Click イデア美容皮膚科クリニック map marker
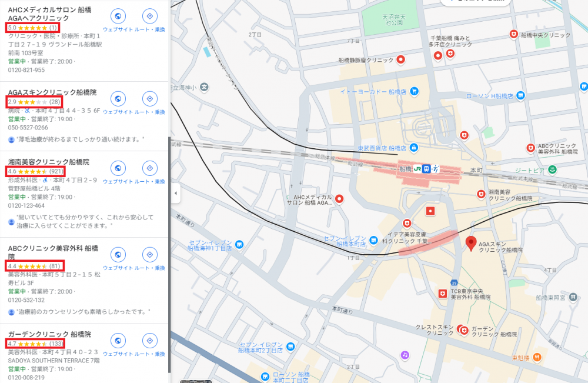This screenshot has height=383, width=588. click(x=407, y=224)
